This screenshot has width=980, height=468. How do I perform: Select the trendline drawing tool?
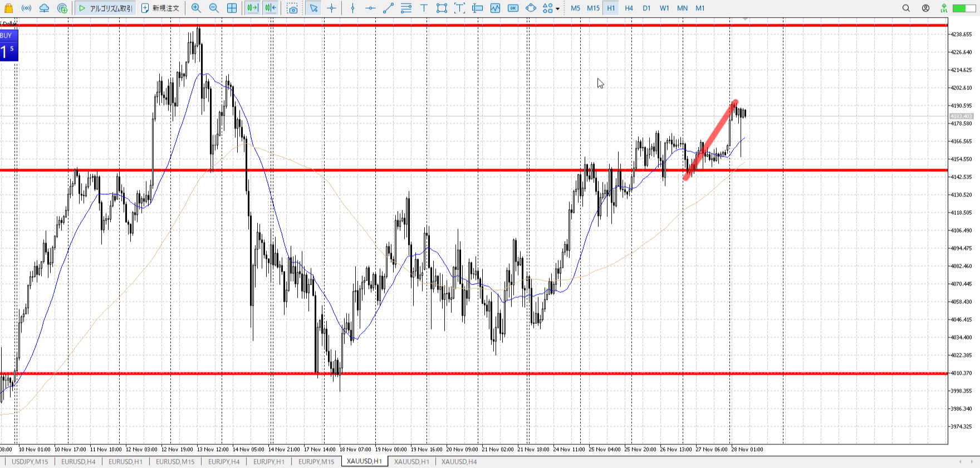pos(388,8)
